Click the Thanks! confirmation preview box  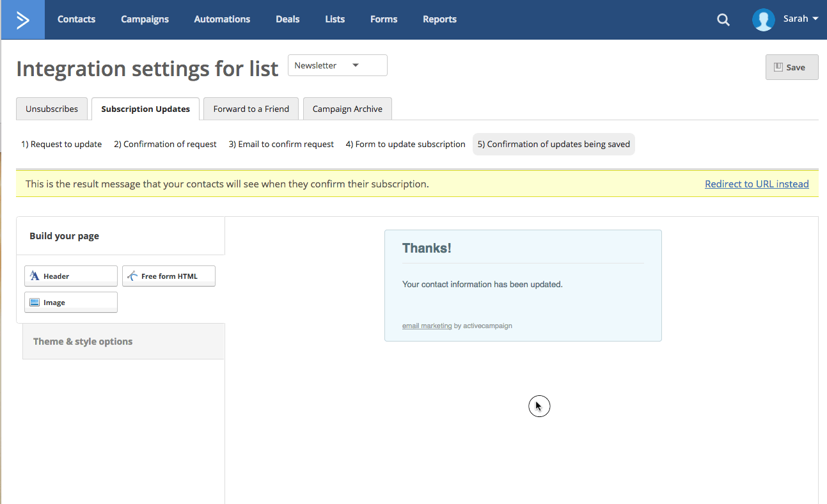point(523,285)
